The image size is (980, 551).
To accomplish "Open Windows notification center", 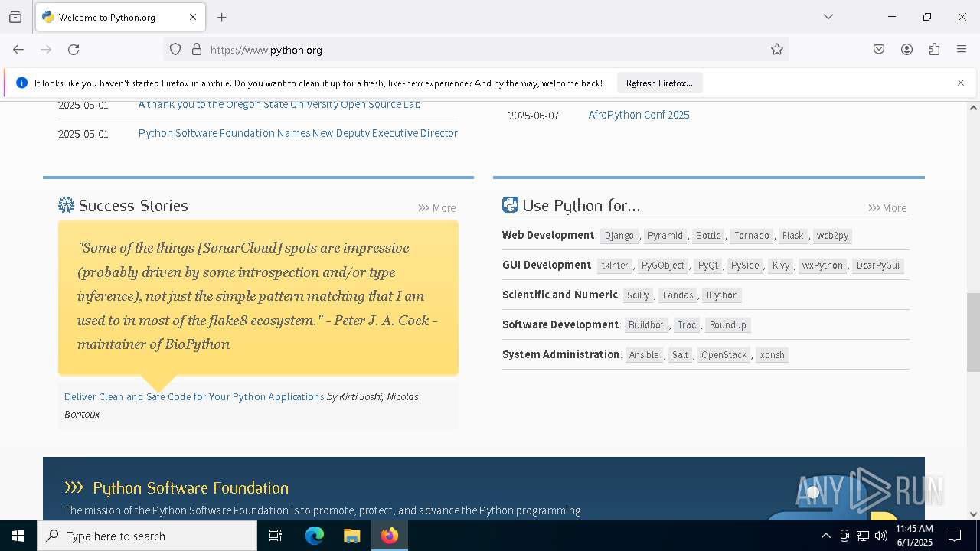I will (x=955, y=536).
